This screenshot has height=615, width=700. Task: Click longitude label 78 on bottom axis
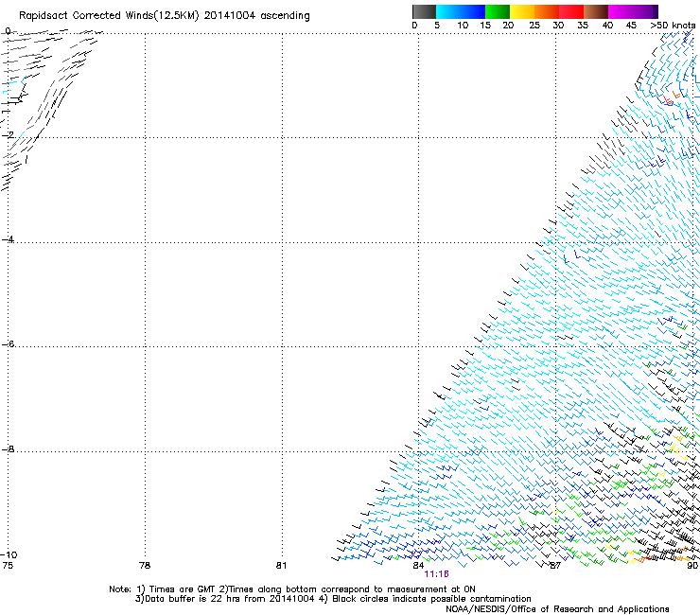point(145,566)
